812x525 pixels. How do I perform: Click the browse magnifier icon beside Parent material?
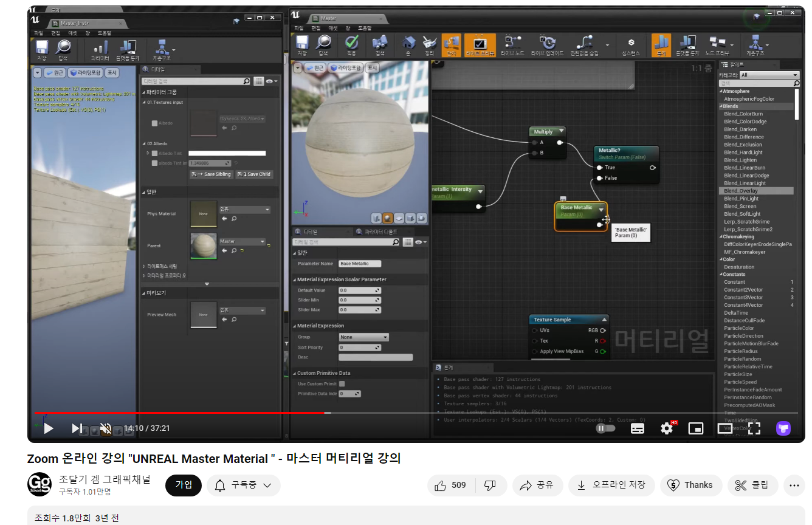click(233, 250)
